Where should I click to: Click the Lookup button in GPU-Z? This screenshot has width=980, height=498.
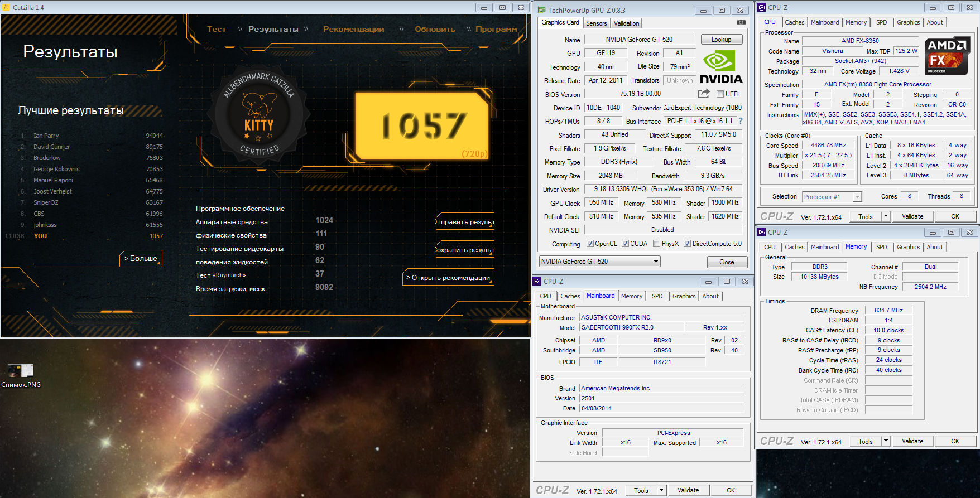pos(721,40)
